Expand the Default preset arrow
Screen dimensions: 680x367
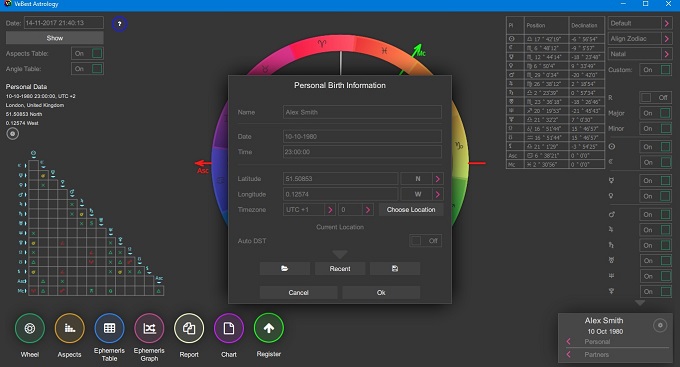click(x=667, y=23)
